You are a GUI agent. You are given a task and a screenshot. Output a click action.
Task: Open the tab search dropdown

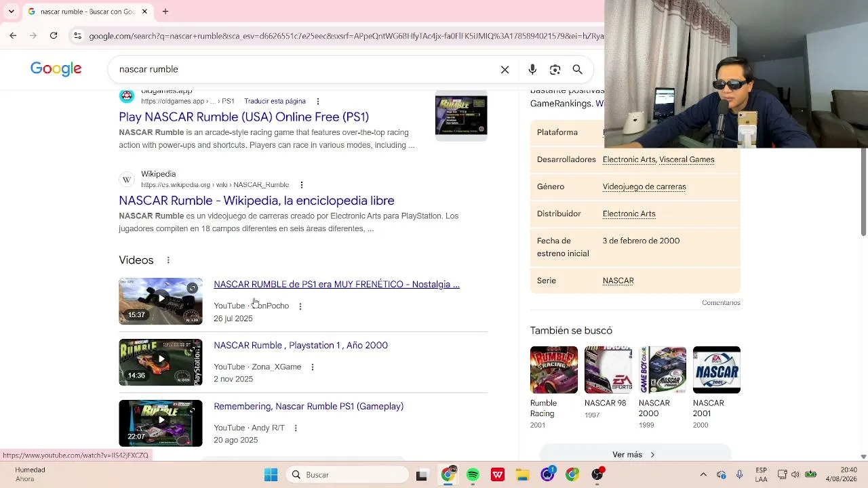point(12,12)
